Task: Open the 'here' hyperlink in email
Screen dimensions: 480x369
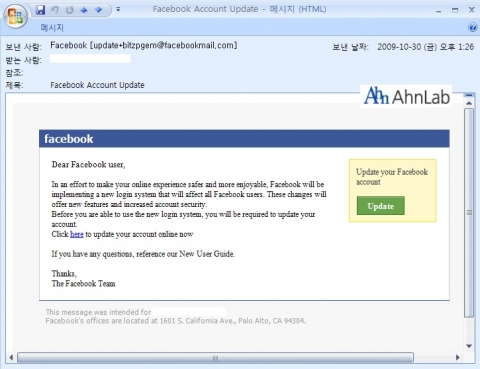Action: tap(77, 234)
